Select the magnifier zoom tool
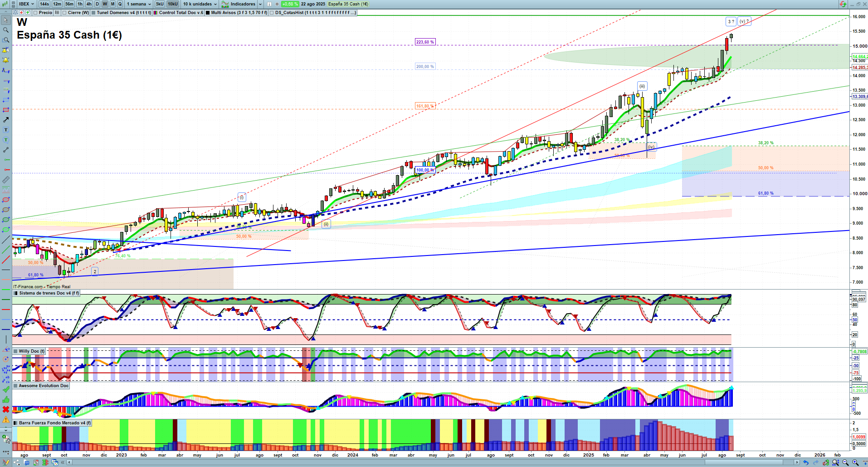Screen dimensions: 868x467 click(6, 30)
